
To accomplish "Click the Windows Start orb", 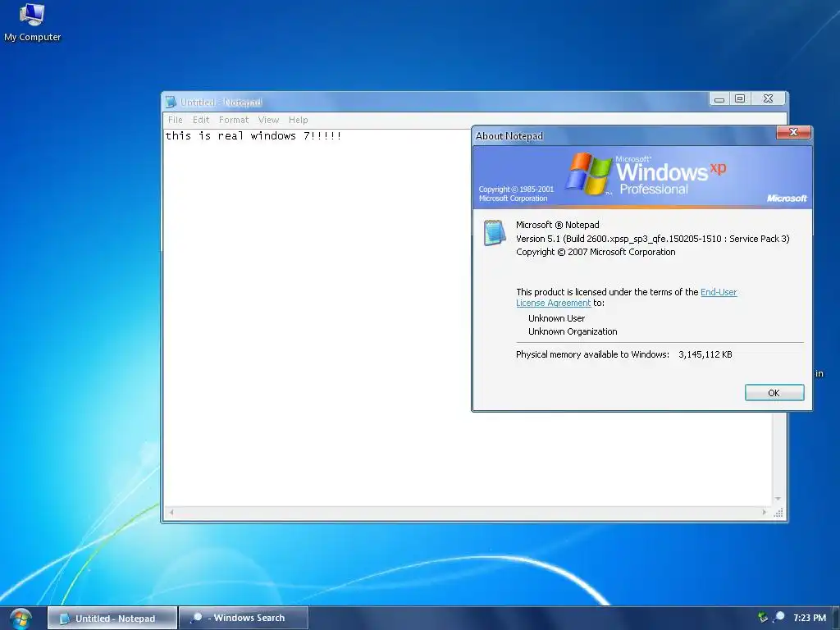I will pyautogui.click(x=21, y=619).
